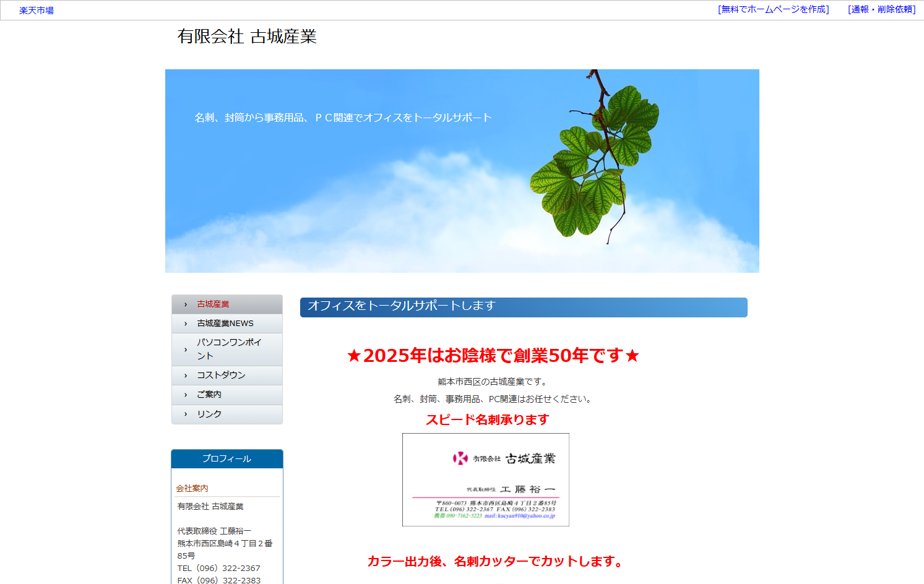The width and height of the screenshot is (924, 584).
Task: Select ご案内 in the sidebar navigation
Action: (210, 395)
